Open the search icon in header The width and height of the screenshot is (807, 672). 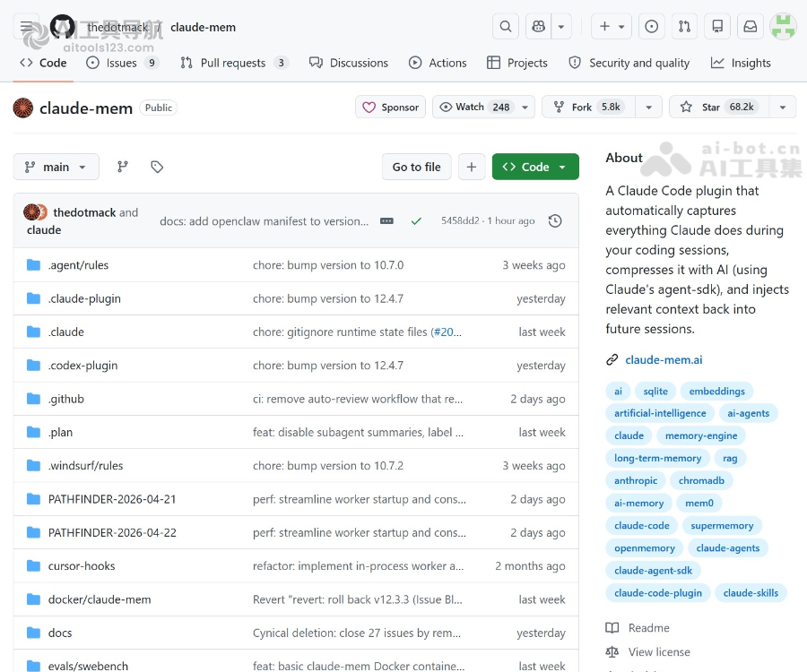[x=506, y=26]
